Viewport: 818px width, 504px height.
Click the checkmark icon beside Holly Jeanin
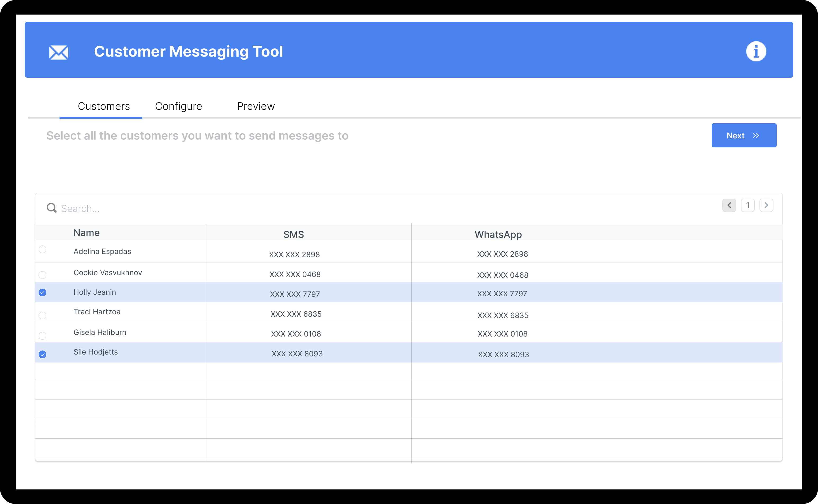point(43,293)
